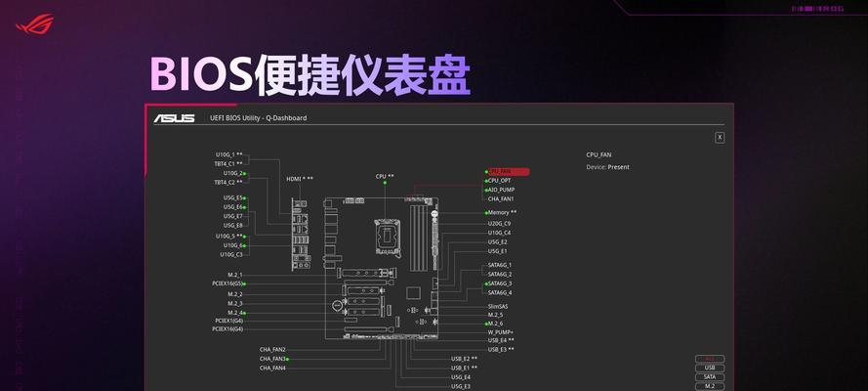Select the SlimSAS connector label
The width and height of the screenshot is (868, 391).
498,306
